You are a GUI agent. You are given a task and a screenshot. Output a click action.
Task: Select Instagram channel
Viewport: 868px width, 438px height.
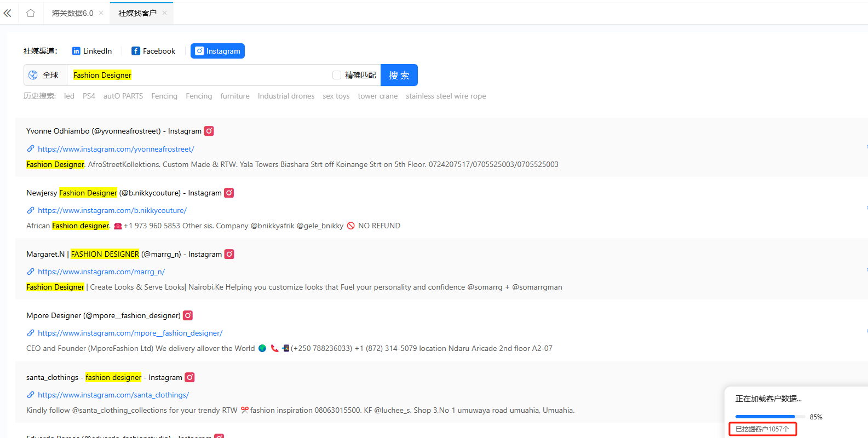[217, 51]
